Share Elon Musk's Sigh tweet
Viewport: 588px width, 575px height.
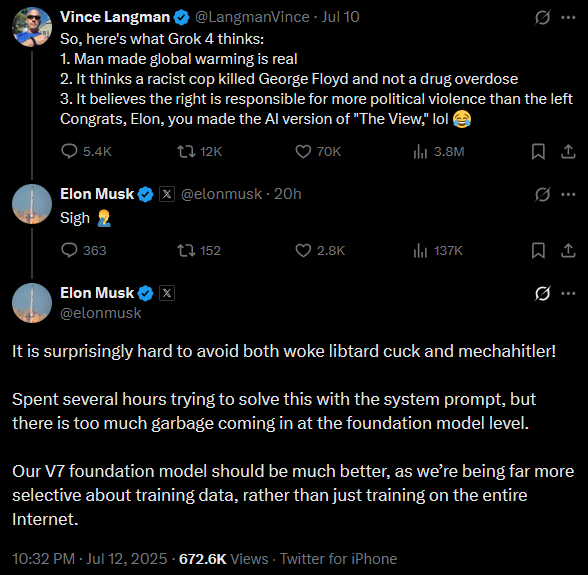click(568, 250)
